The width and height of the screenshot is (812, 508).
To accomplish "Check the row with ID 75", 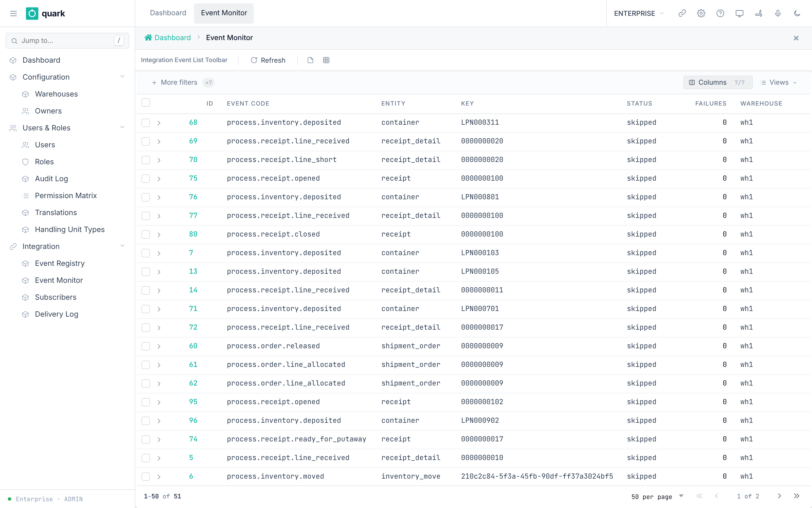I will click(x=145, y=178).
